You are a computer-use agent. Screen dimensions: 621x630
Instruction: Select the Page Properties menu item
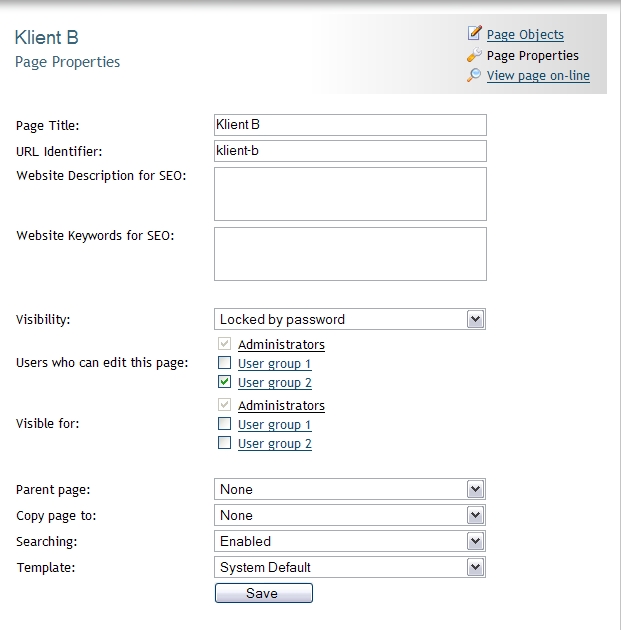click(533, 55)
